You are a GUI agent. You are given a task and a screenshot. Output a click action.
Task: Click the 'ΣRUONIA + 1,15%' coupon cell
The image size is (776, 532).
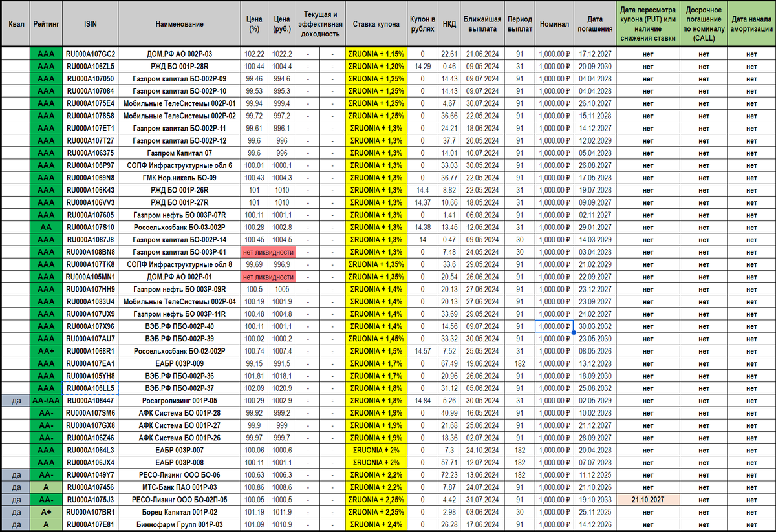point(376,54)
